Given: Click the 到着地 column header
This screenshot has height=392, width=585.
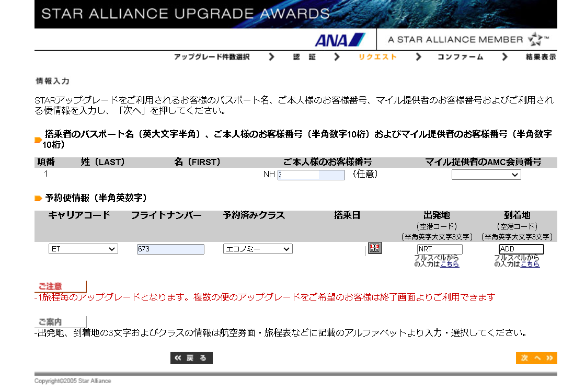Looking at the screenshot, I should (x=517, y=215).
